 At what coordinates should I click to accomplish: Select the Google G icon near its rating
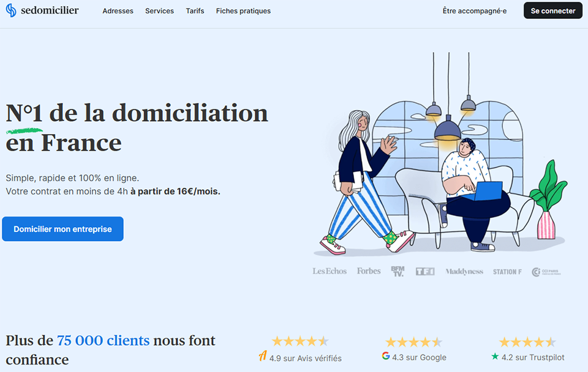click(386, 357)
